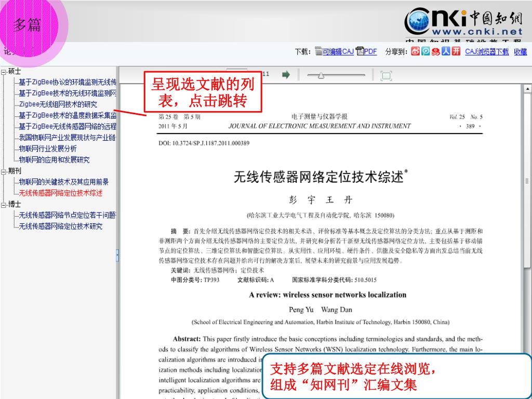Collapse the 期刊 tree group
This screenshot has height=399, width=532.
(x=4, y=171)
